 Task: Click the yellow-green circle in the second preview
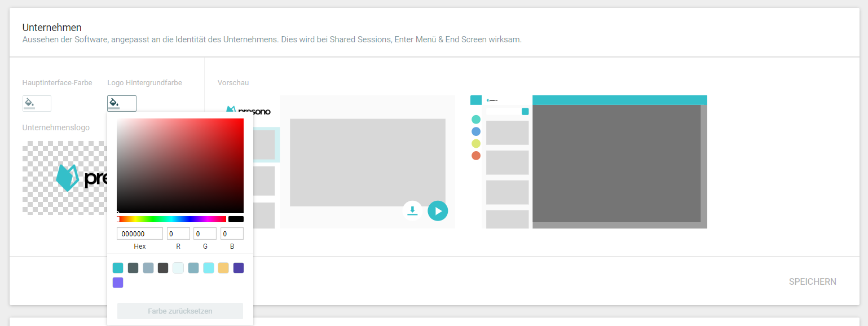pos(476,143)
